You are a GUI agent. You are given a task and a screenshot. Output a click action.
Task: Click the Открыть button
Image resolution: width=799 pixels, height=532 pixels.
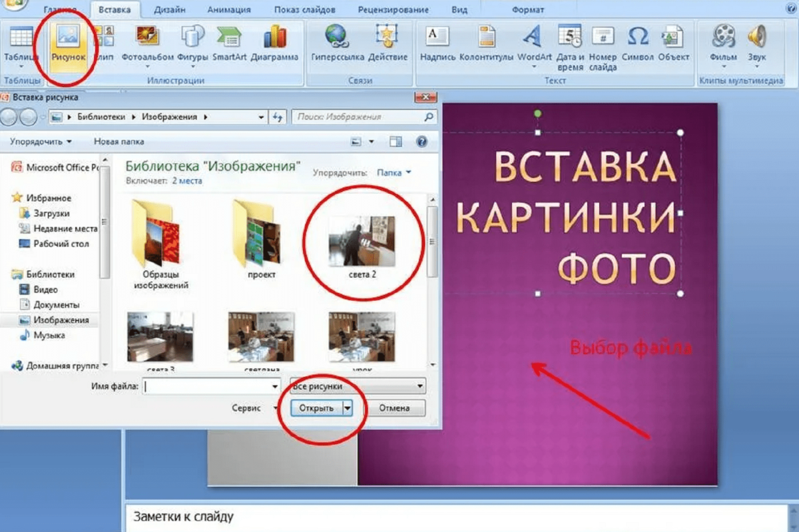click(318, 407)
